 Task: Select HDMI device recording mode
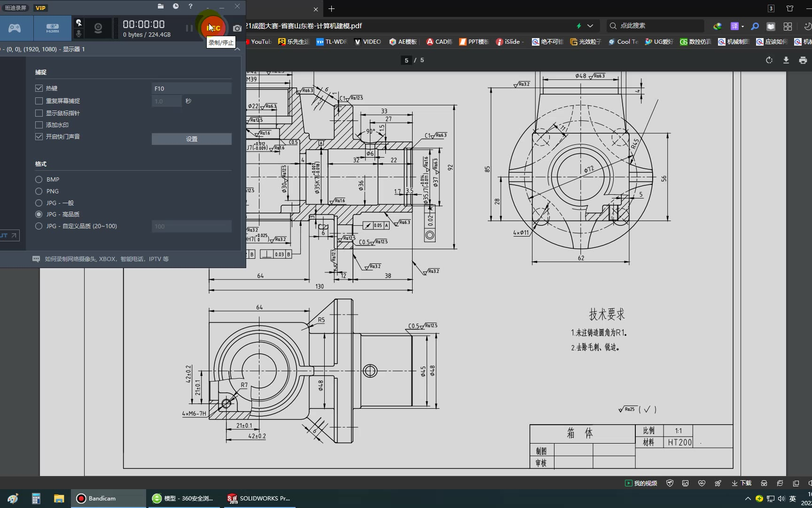pos(52,28)
